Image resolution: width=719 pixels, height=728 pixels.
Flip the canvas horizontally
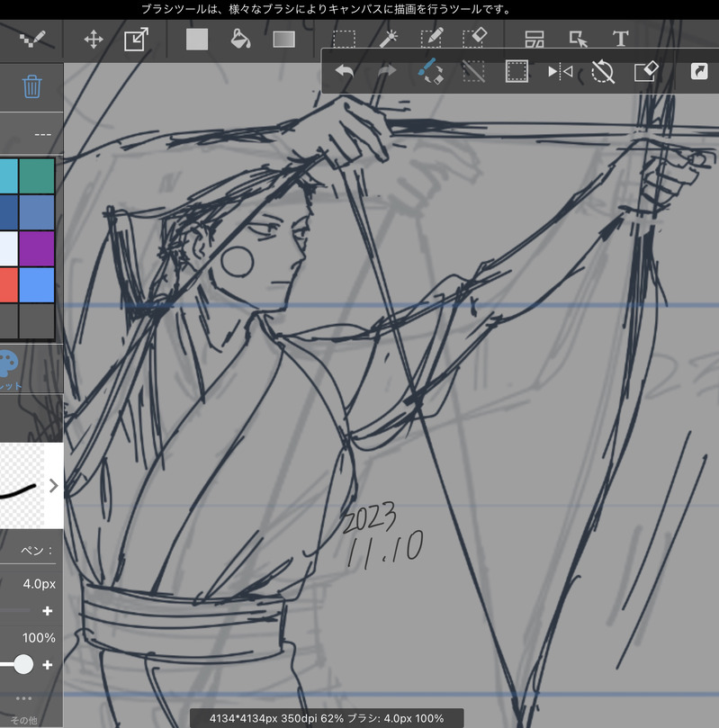coord(561,71)
